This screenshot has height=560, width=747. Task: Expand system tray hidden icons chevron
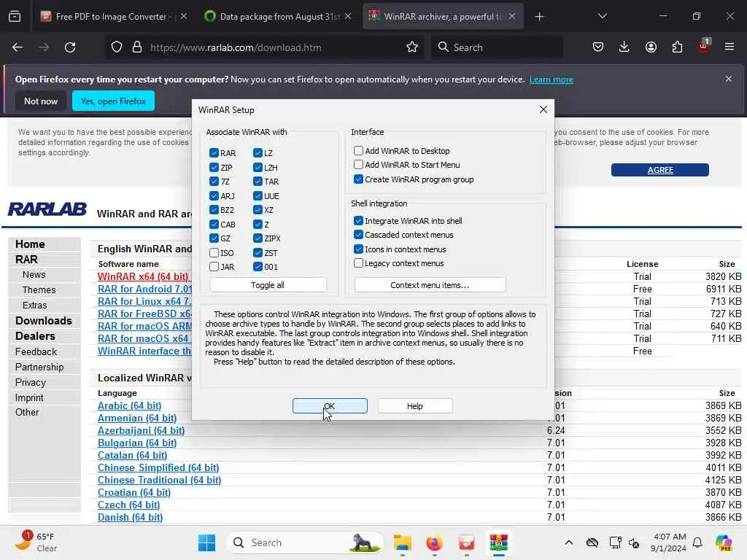coord(569,542)
